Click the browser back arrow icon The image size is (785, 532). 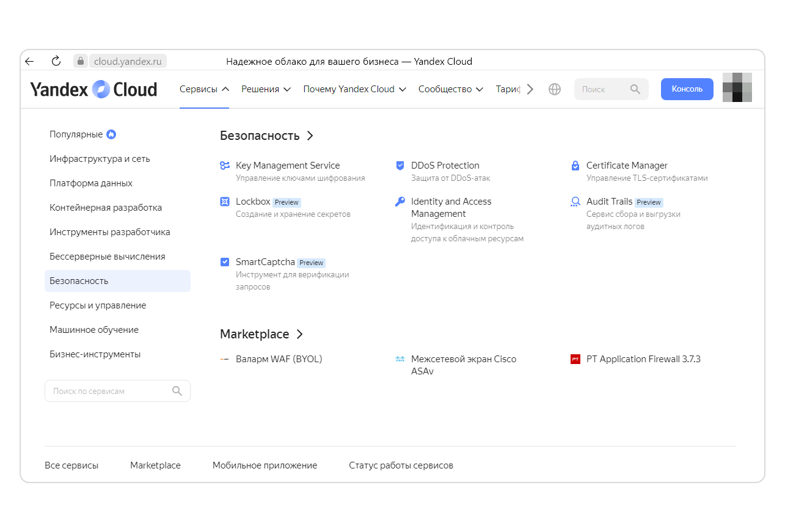coord(29,61)
